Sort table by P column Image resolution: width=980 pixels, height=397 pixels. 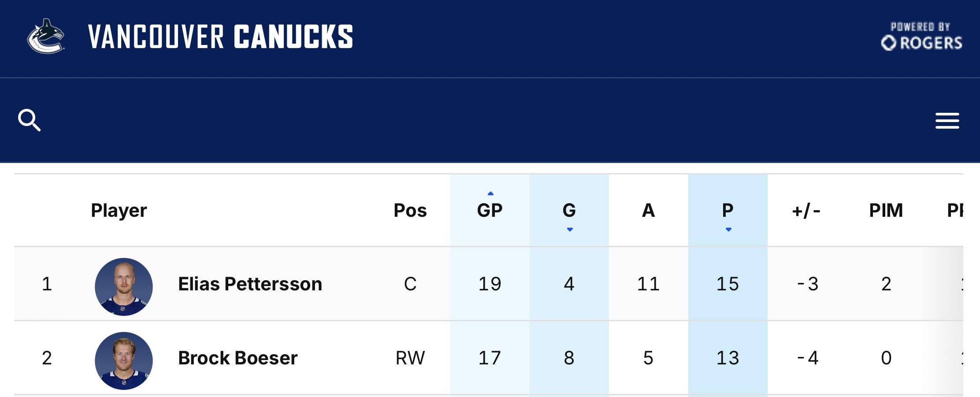click(x=728, y=210)
